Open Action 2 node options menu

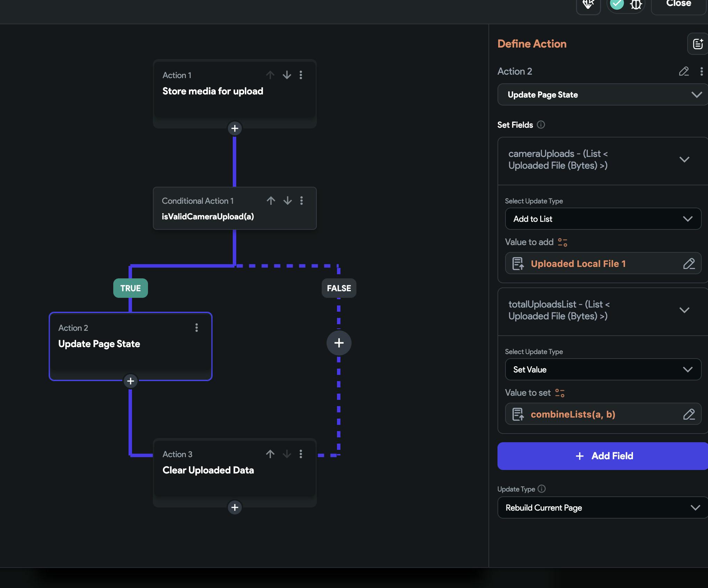pyautogui.click(x=197, y=328)
